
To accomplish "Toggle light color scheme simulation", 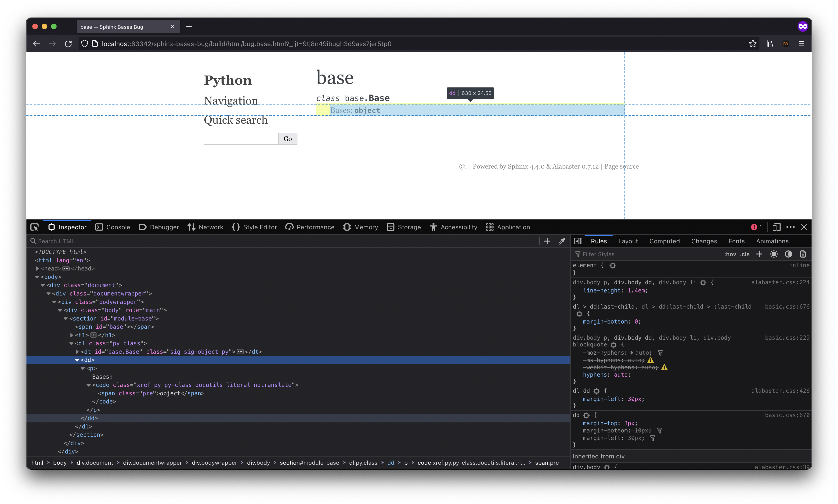I will tap(774, 254).
